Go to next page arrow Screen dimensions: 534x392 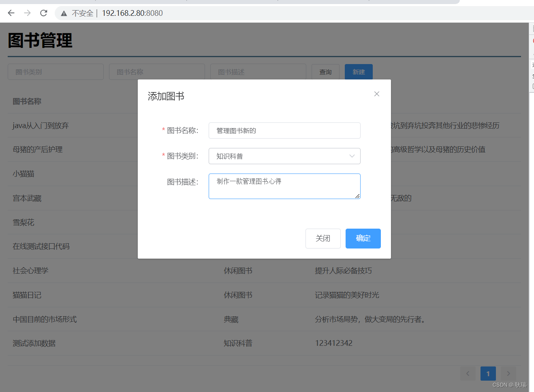point(508,373)
